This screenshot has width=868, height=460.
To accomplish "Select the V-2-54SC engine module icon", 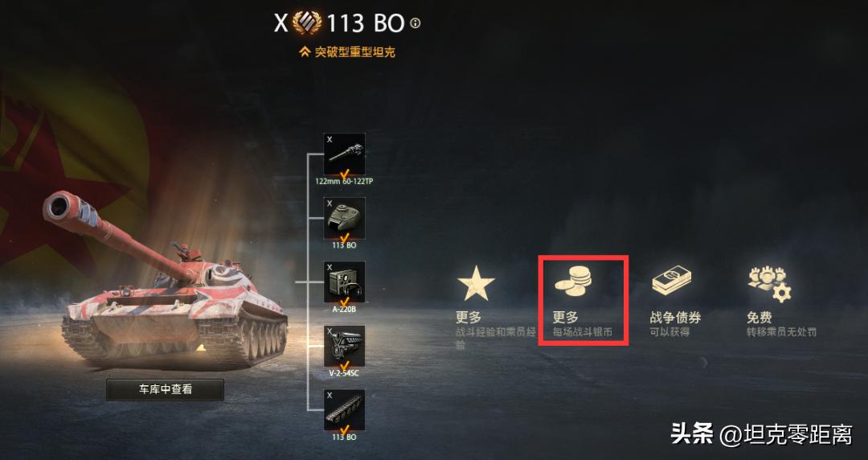I will click(x=344, y=347).
